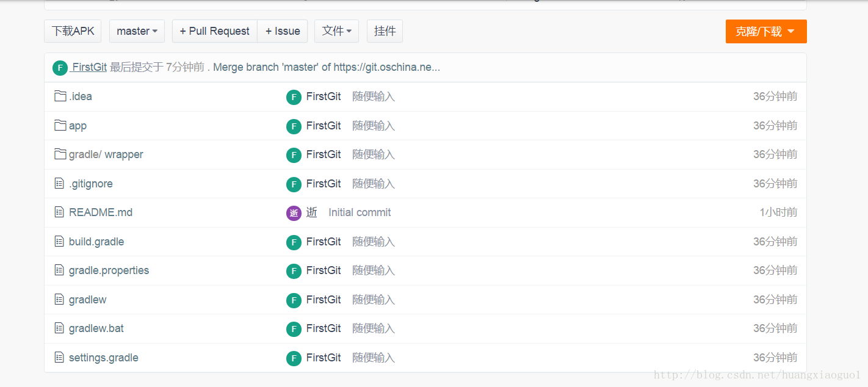Click the FirstGit author name in the .idea row
Image resolution: width=868 pixels, height=387 pixels.
click(324, 96)
